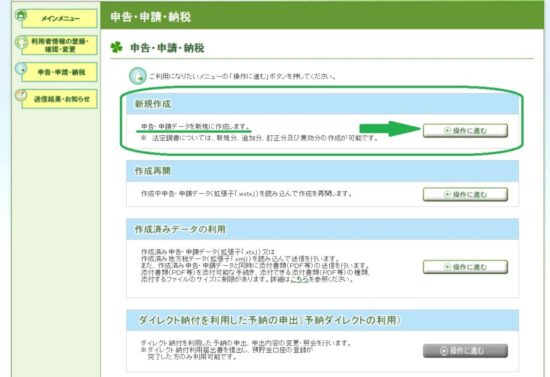The height and width of the screenshot is (377, 550).
Task: Click the icon beside 利用者情報の登録
Action: pyautogui.click(x=21, y=42)
